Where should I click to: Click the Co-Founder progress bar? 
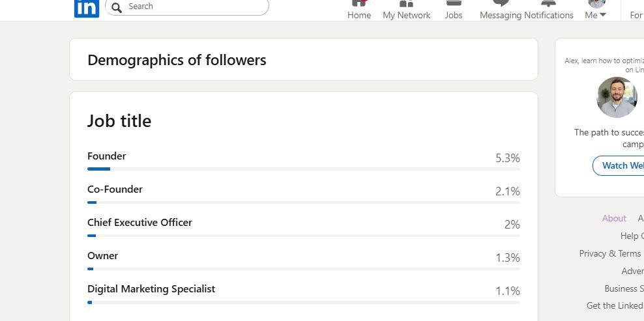[x=304, y=202]
